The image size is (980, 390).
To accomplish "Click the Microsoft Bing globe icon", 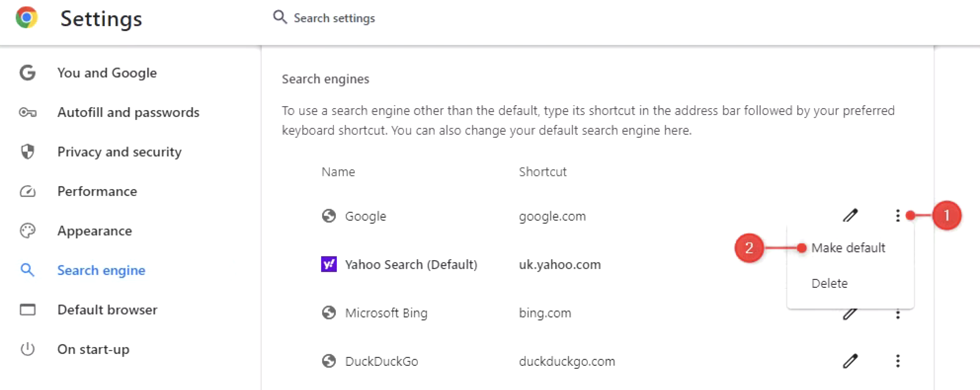I will [329, 313].
